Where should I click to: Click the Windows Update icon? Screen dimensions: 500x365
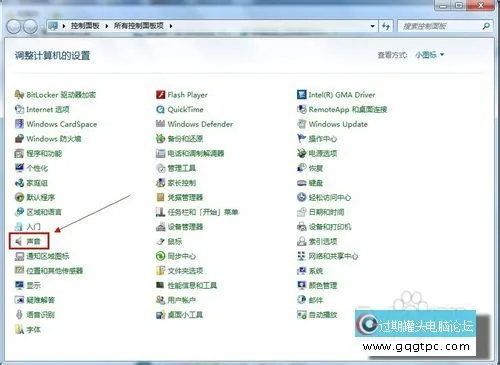pyautogui.click(x=301, y=124)
